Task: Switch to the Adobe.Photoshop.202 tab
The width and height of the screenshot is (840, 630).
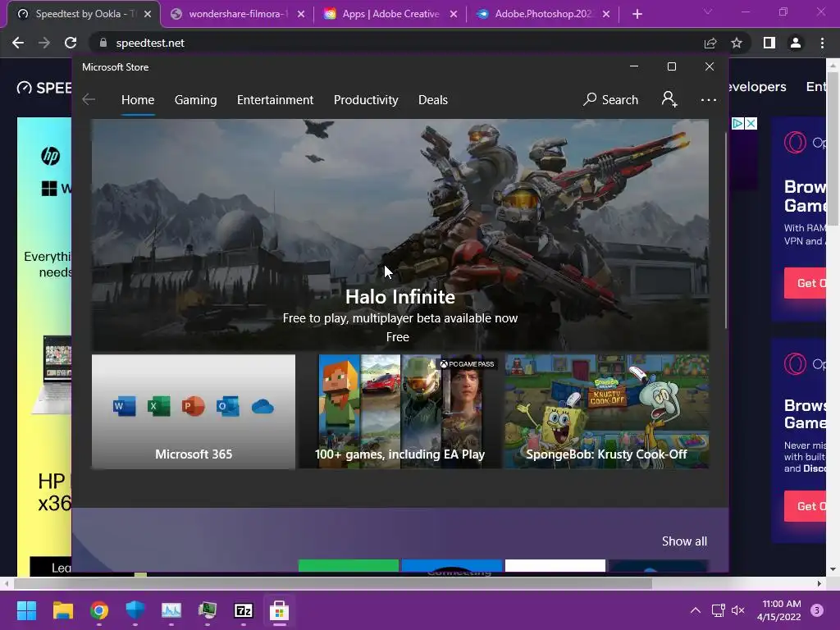Action: 543,14
